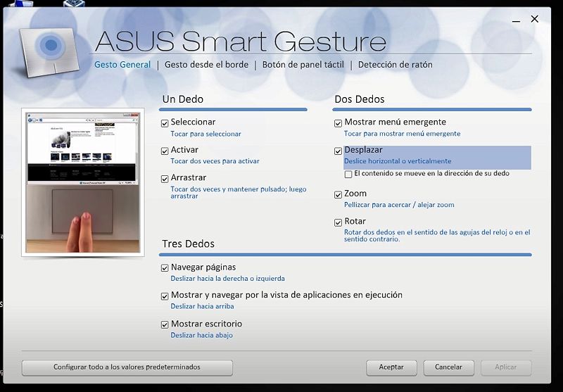
Task: Click the ASUS Smart Gesture title text
Action: pyautogui.click(x=241, y=42)
